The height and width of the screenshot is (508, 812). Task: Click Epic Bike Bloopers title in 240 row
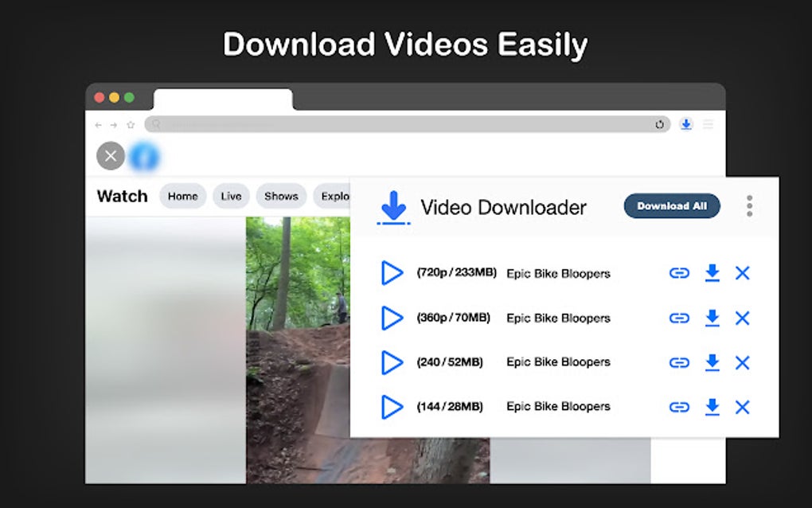558,362
